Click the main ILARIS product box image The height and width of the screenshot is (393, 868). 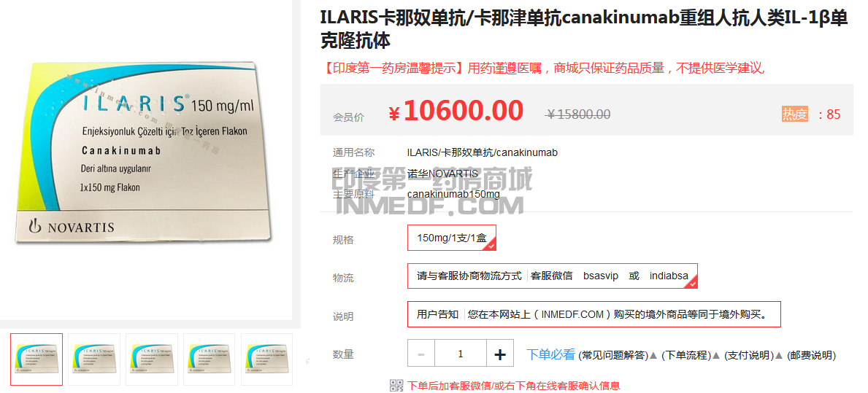(145, 152)
